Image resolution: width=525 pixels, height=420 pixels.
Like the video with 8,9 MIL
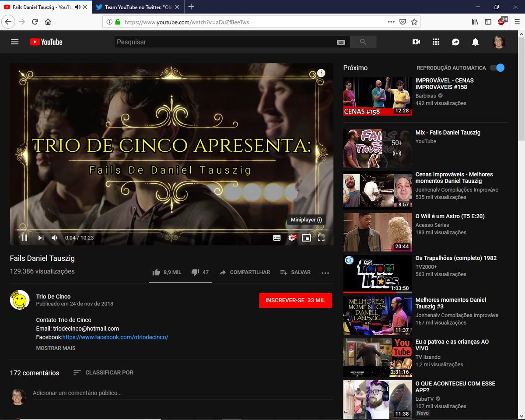tap(166, 272)
